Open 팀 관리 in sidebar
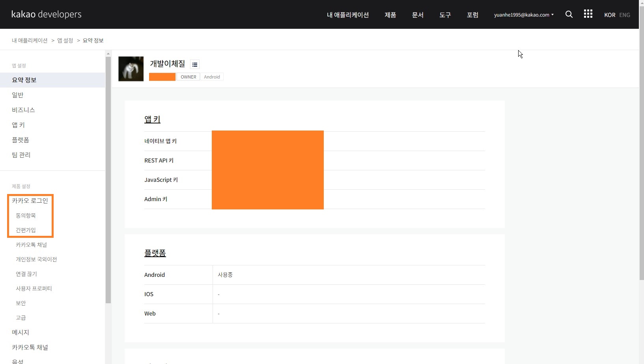The image size is (644, 364). pyautogui.click(x=21, y=155)
